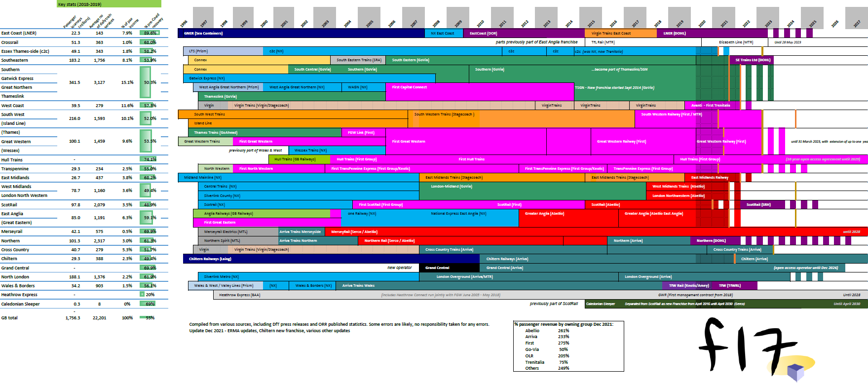Select the 'Merseyrail' row label
Viewport: 868px width, 386px height.
pos(12,232)
